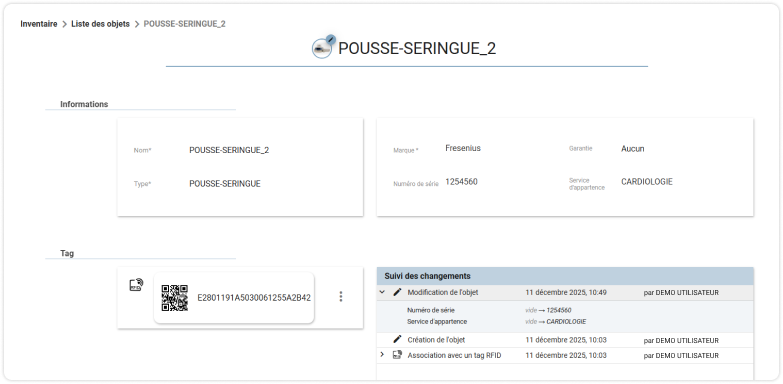Click the Service value CARDIOLOGIE
The width and height of the screenshot is (783, 384).
click(647, 182)
